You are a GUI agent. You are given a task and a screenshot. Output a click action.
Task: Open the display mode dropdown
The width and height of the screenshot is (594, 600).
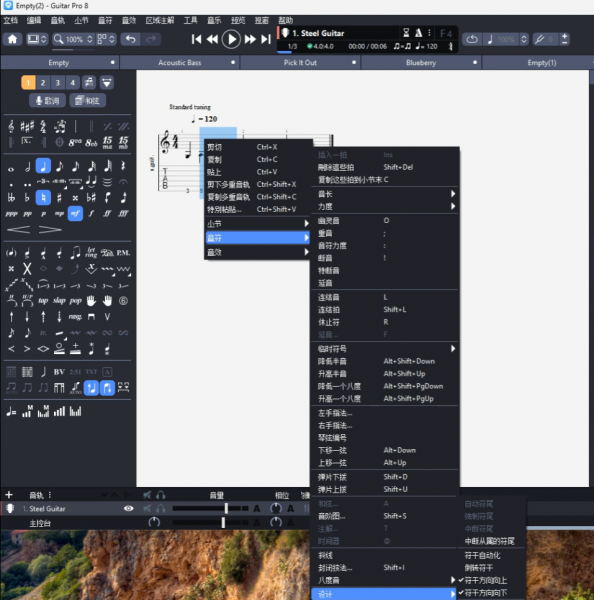37,39
